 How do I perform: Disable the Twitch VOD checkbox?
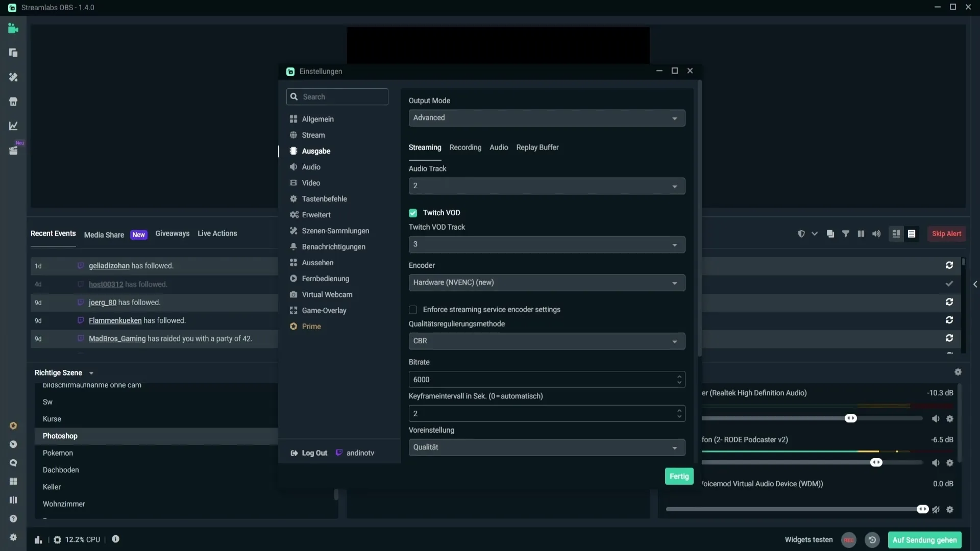(x=413, y=213)
